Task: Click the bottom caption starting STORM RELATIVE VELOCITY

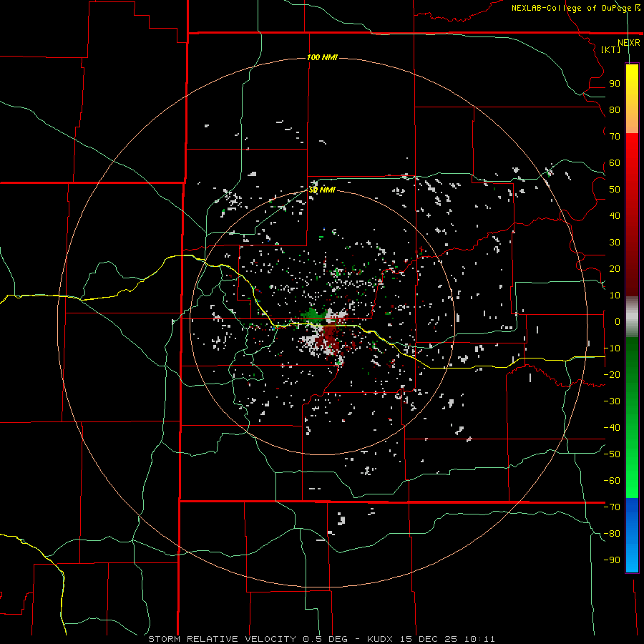Action: pyautogui.click(x=321, y=639)
